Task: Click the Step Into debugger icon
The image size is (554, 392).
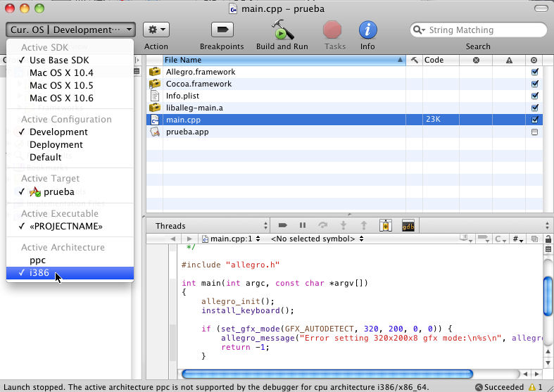Action: (x=343, y=225)
